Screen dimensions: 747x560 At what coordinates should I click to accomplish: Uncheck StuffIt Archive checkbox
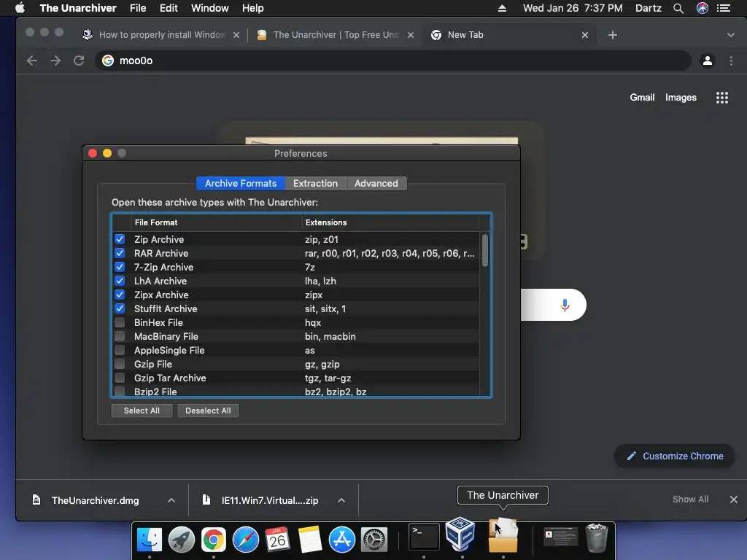coord(120,308)
